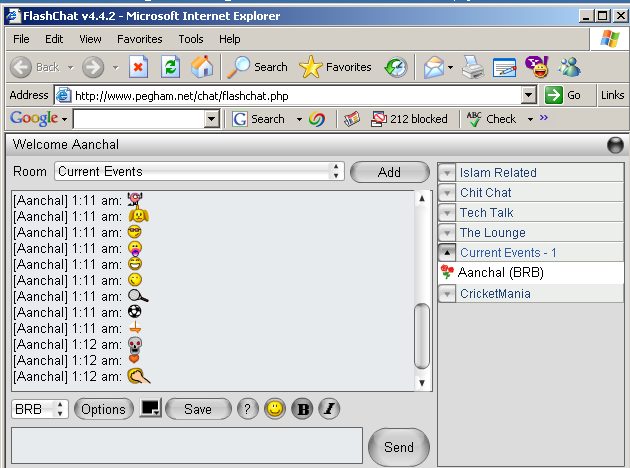Click the Forward arrow button
This screenshot has height=468, width=630.
coord(93,67)
